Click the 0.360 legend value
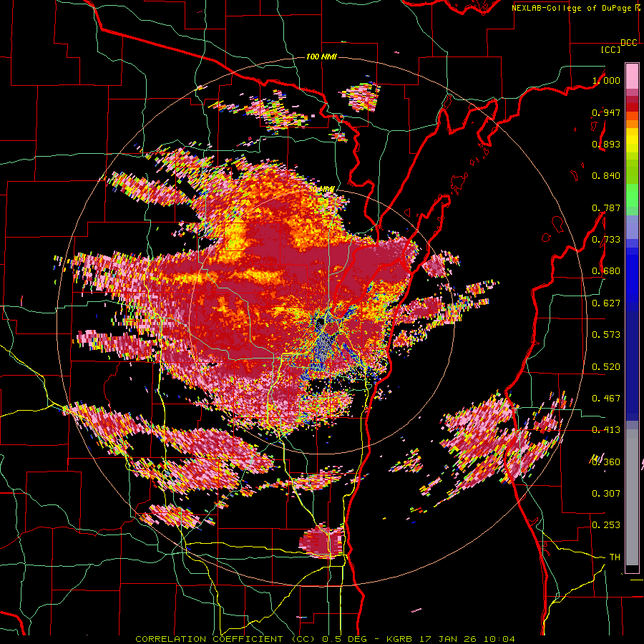The image size is (644, 644). pyautogui.click(x=606, y=462)
